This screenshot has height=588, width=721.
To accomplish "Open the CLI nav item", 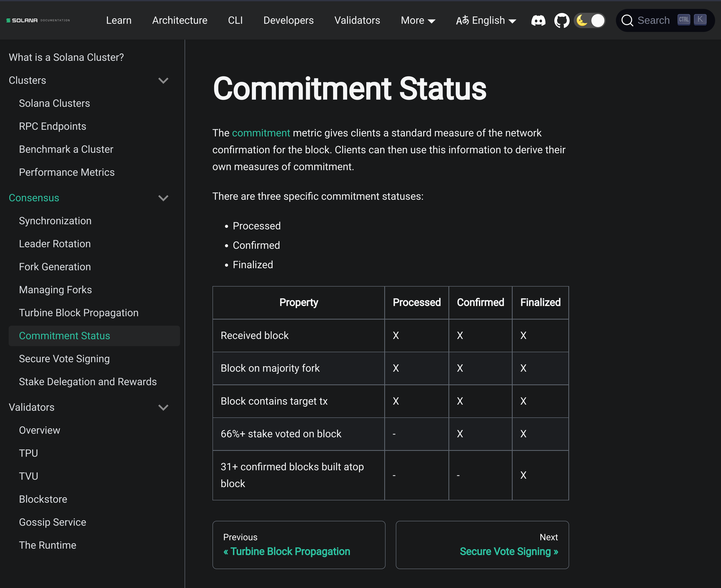I will click(235, 21).
